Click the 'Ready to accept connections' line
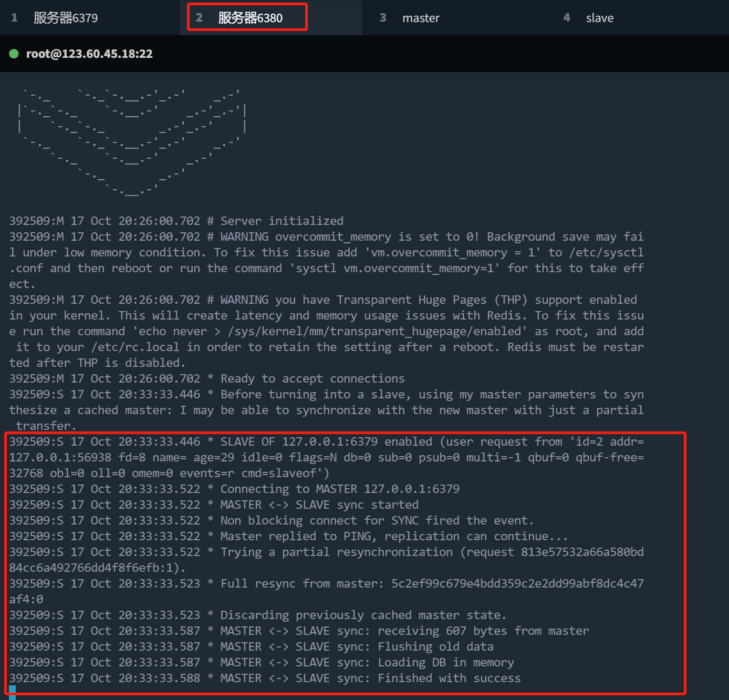The image size is (729, 700). pos(312,378)
